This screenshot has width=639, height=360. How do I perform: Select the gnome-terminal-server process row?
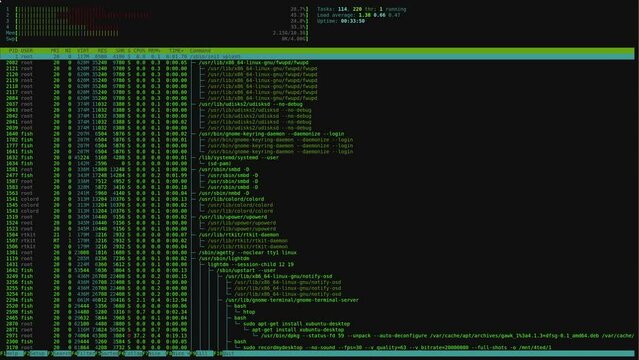[x=317, y=300]
